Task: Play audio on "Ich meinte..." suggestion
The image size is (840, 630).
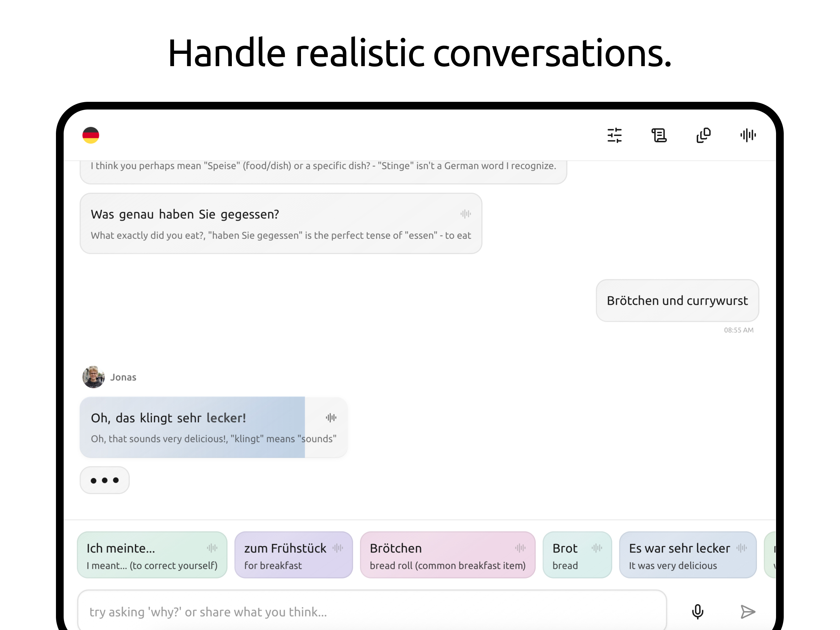Action: tap(212, 548)
